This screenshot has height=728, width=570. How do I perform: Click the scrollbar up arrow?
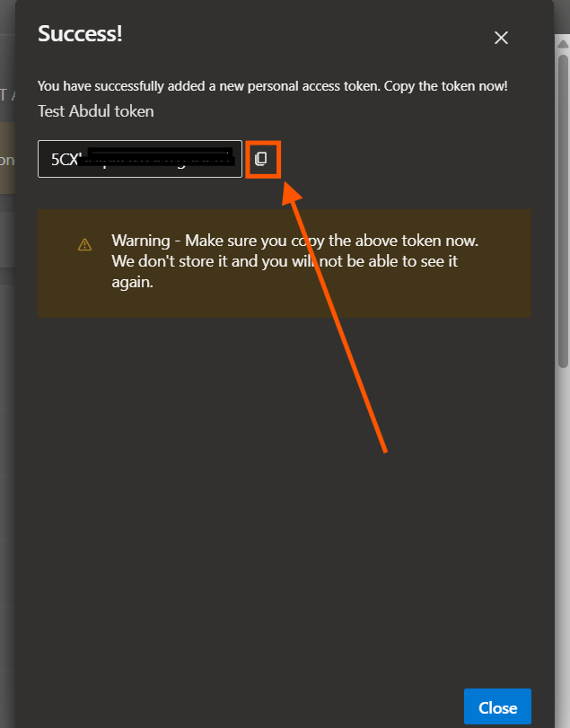(563, 44)
